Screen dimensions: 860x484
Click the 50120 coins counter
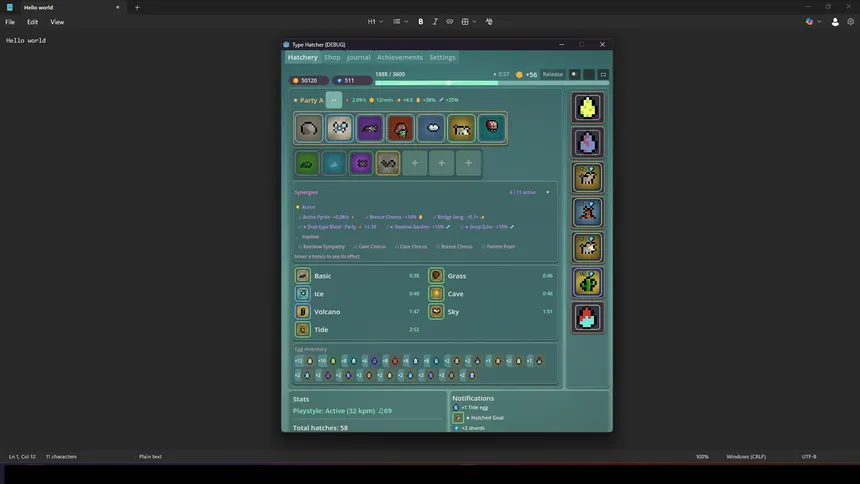(x=308, y=80)
